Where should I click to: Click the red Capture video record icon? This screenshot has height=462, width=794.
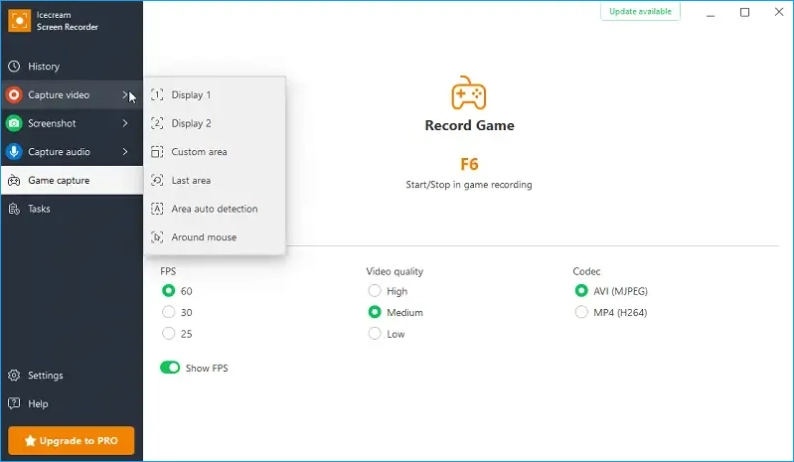point(14,95)
